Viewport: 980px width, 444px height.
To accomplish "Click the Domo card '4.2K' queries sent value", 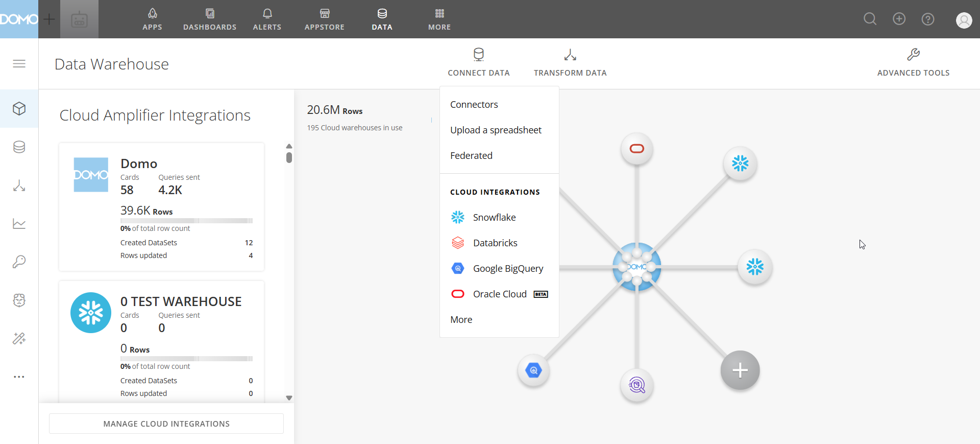I will pos(170,190).
